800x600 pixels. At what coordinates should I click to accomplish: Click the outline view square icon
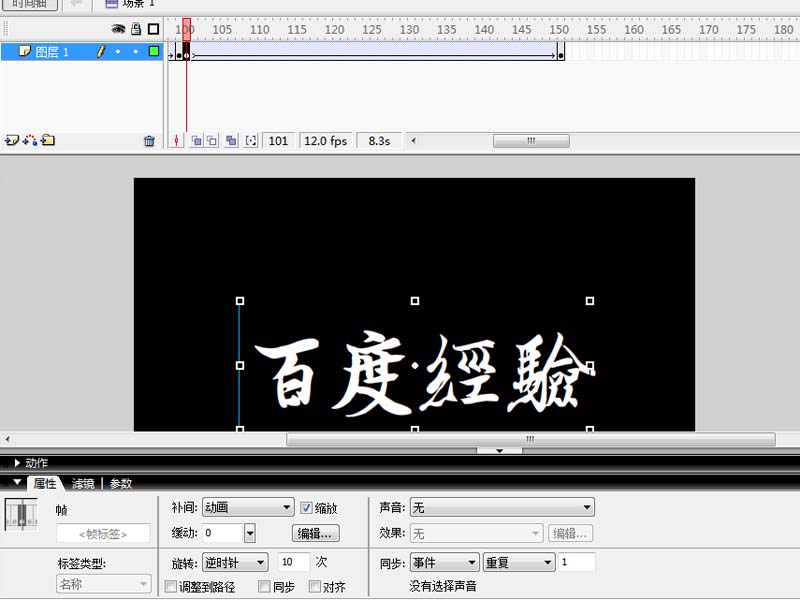(153, 29)
